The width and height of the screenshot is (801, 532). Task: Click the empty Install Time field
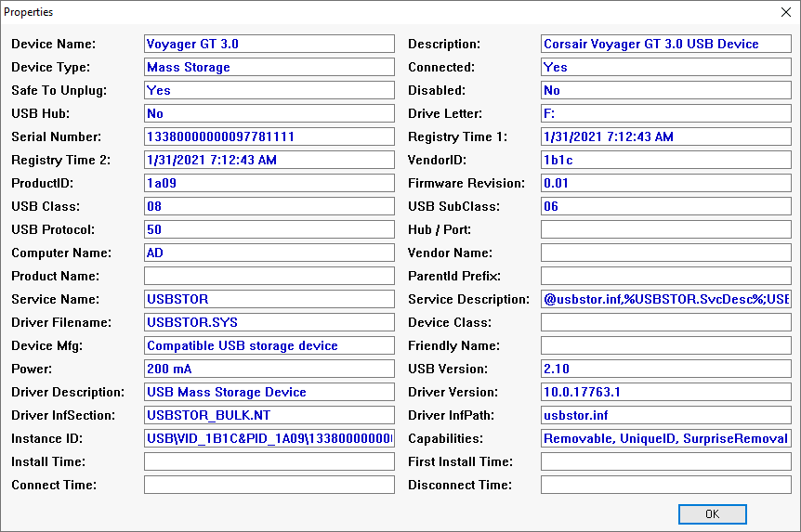click(269, 462)
